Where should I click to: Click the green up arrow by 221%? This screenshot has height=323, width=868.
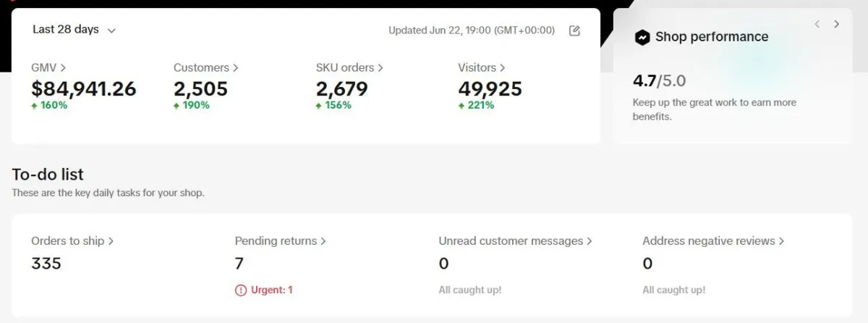[x=461, y=106]
